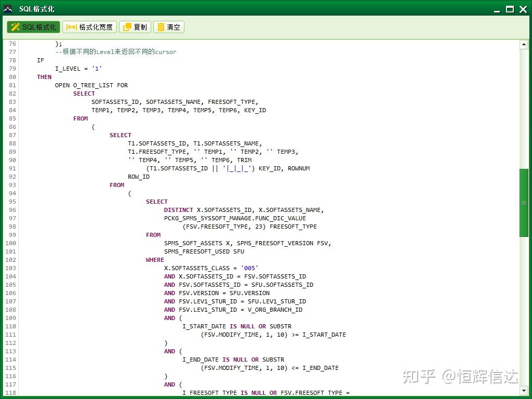Viewport: 532px width, 399px height.
Task: Click I_START_DATE IS NULL OR SUBSTR line
Action: (237, 326)
